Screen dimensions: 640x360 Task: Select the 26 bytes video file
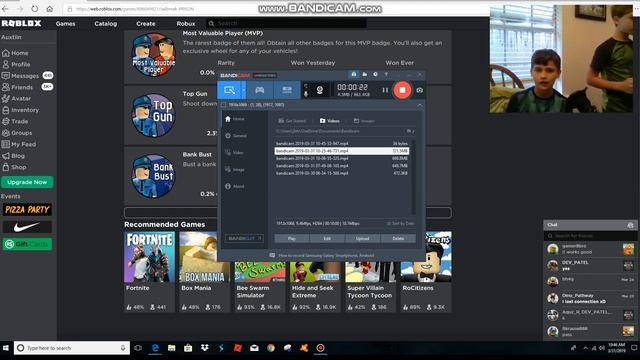[342, 144]
